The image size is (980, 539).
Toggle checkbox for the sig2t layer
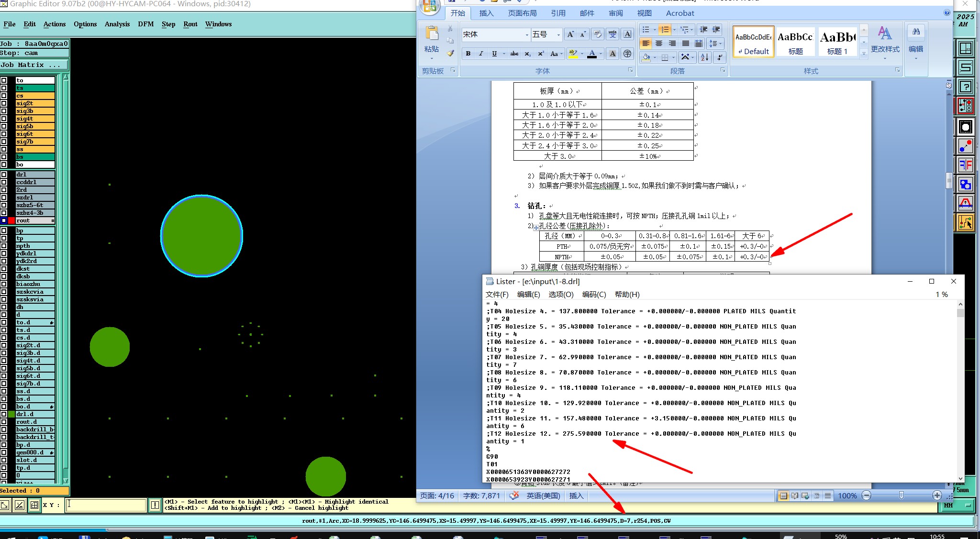tap(4, 103)
